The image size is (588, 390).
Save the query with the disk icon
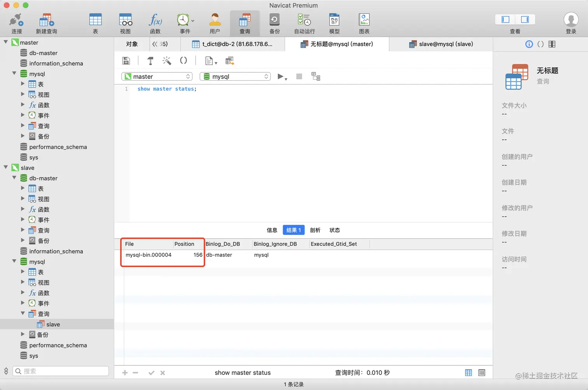[x=126, y=61]
